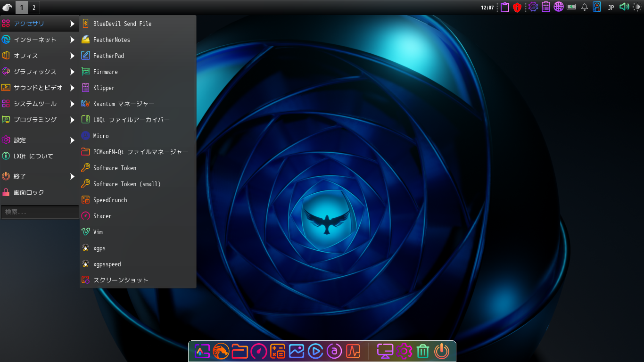Open the xgpsspeed entry
Image resolution: width=644 pixels, height=362 pixels.
(x=138, y=264)
